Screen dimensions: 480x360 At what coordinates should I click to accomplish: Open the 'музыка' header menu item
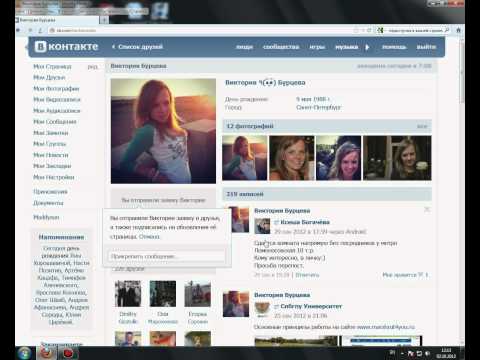pos(347,47)
